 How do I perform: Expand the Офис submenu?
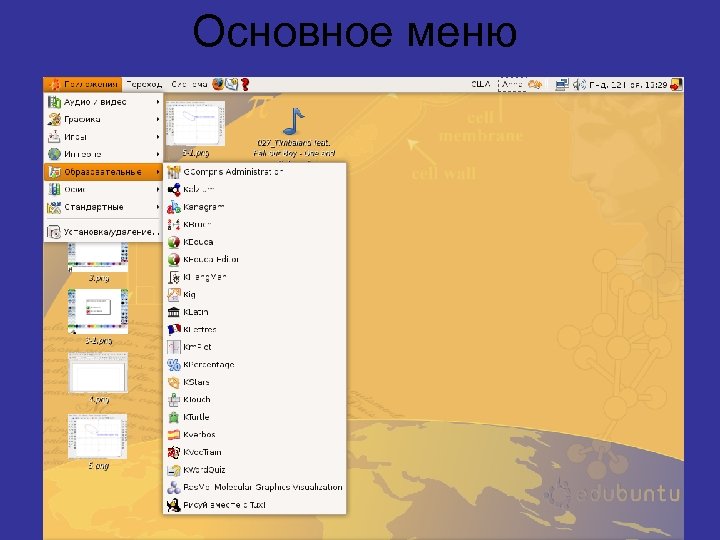click(103, 189)
